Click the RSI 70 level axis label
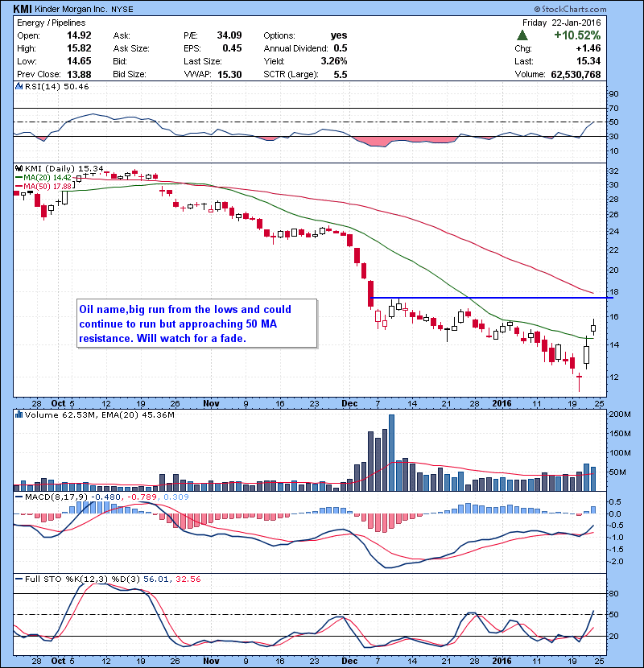The height and width of the screenshot is (668, 644). [x=613, y=108]
